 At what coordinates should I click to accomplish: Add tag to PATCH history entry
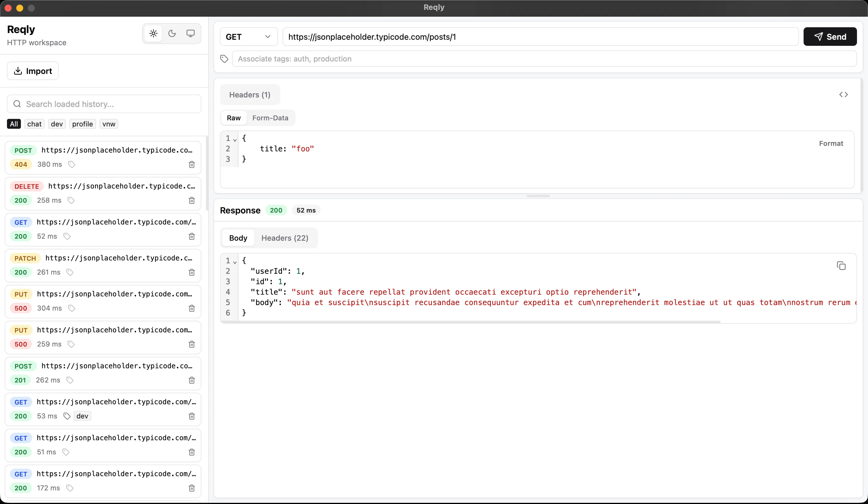coord(70,272)
